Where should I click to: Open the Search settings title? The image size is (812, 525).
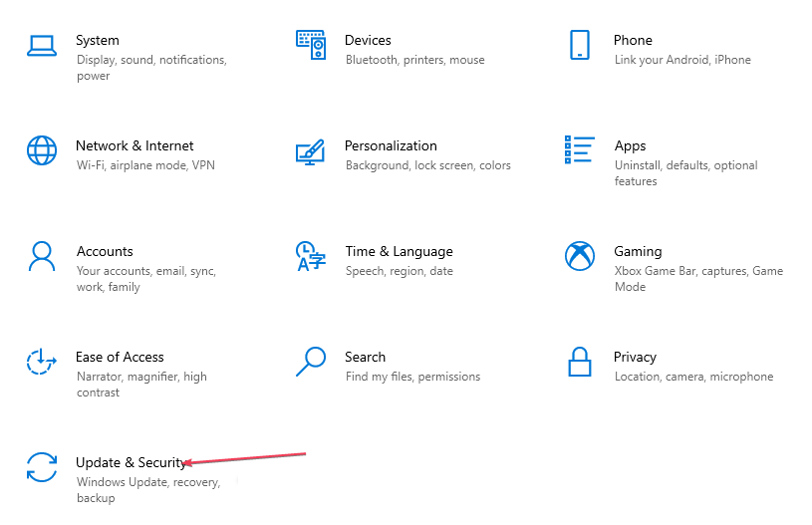(x=365, y=358)
